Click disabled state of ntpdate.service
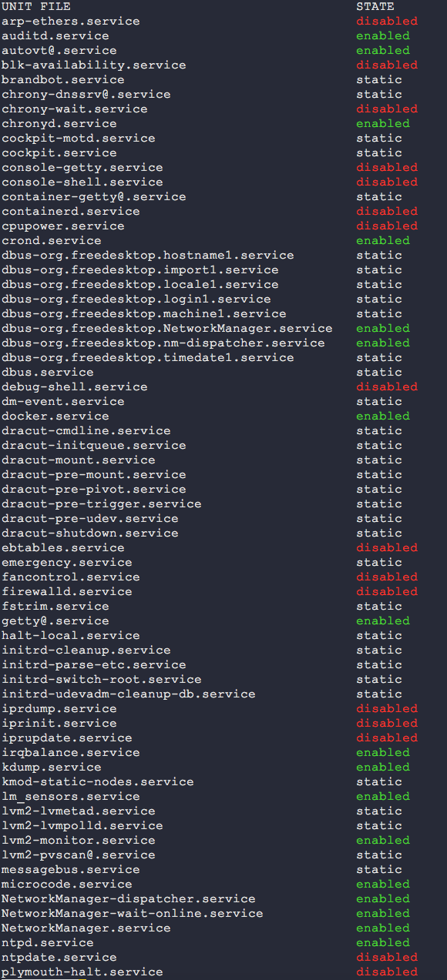Screen dimensions: 447x980 [387, 958]
